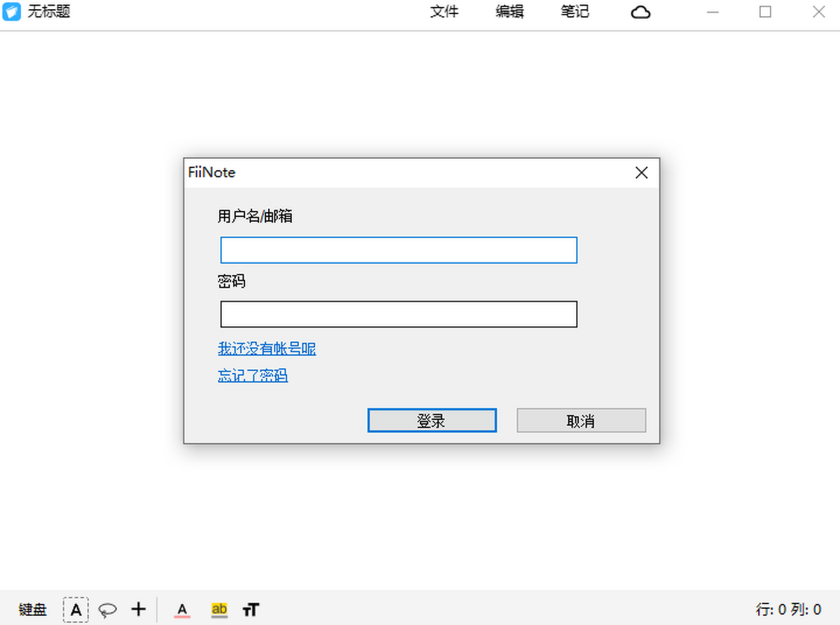Open the font color tool
Image resolution: width=840 pixels, height=625 pixels.
183,610
